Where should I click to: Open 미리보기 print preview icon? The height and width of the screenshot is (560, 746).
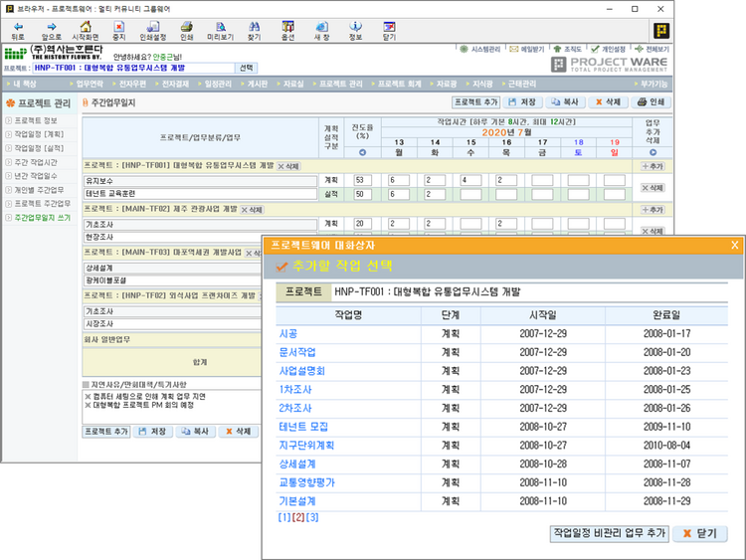coord(220,31)
